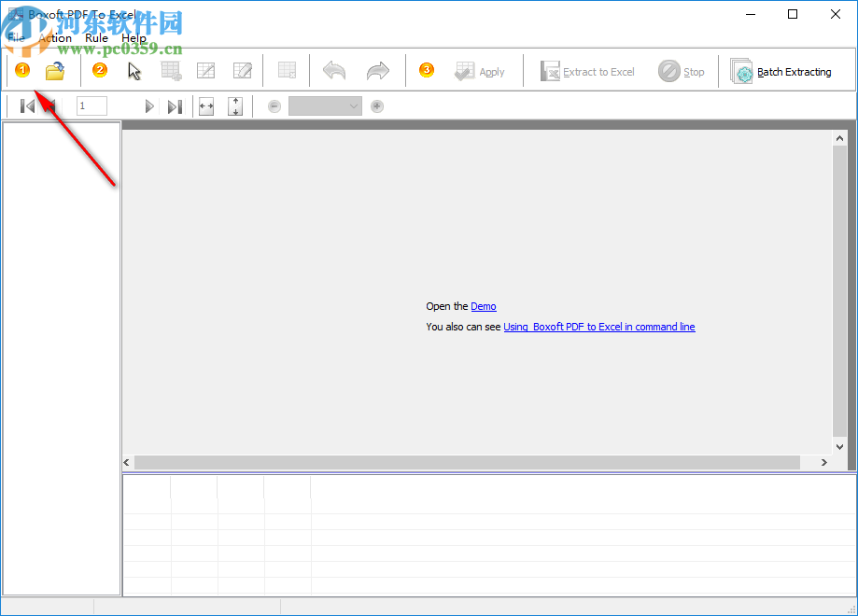
Task: Open the zoom level dropdown
Action: [324, 105]
